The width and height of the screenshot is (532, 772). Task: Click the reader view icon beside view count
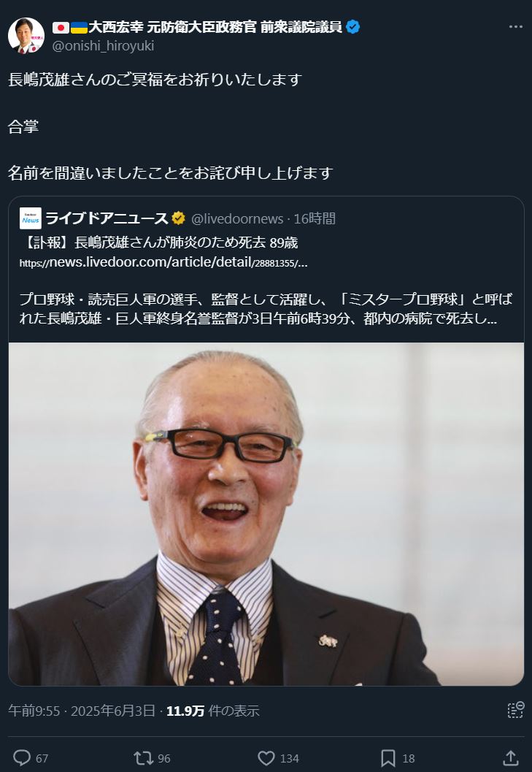[515, 711]
